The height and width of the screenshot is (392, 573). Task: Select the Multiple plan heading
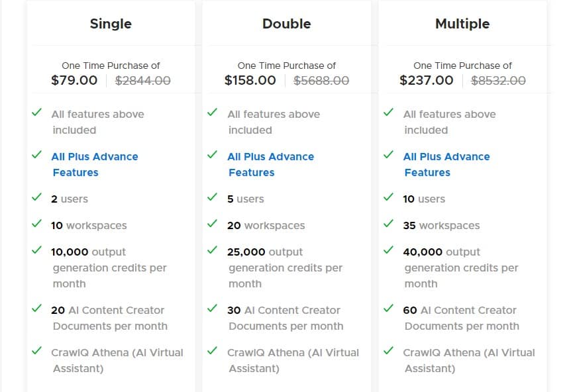click(462, 24)
